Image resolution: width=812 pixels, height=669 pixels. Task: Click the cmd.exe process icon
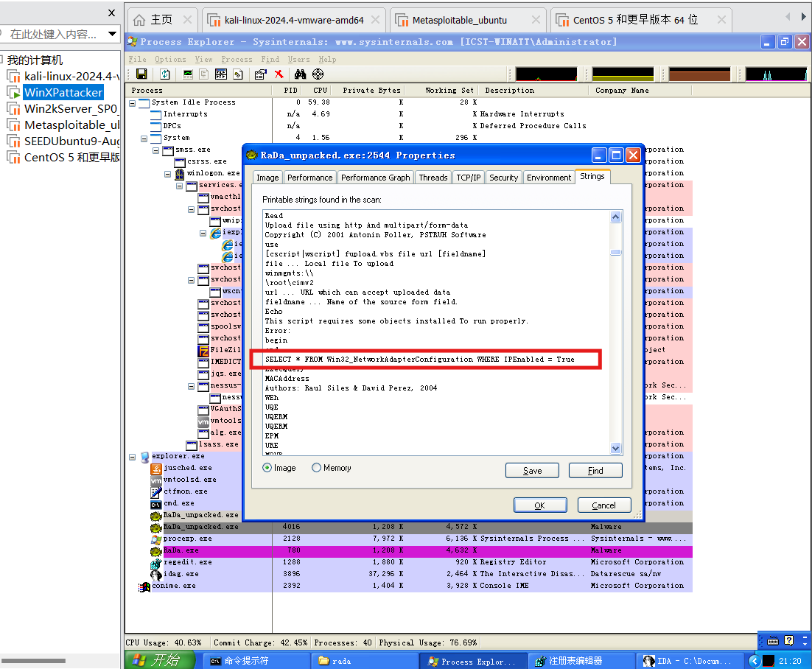coord(156,504)
